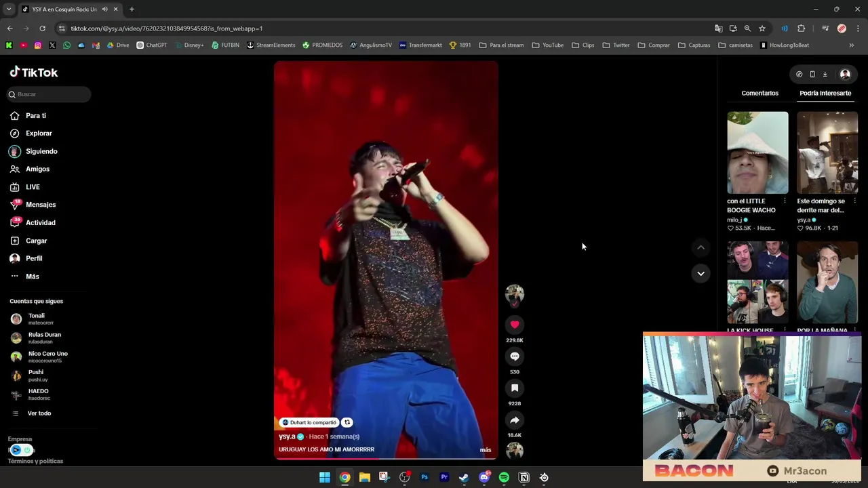Open the Transfermarkt bookmark

(420, 45)
